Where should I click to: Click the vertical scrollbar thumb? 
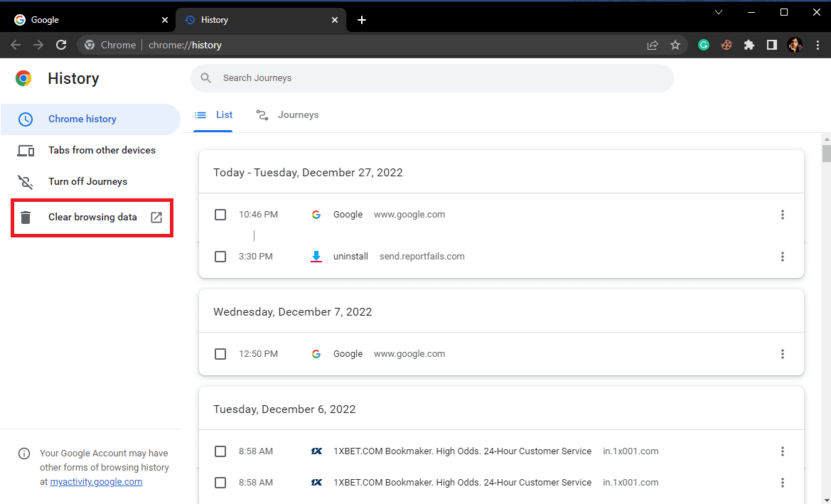[826, 153]
